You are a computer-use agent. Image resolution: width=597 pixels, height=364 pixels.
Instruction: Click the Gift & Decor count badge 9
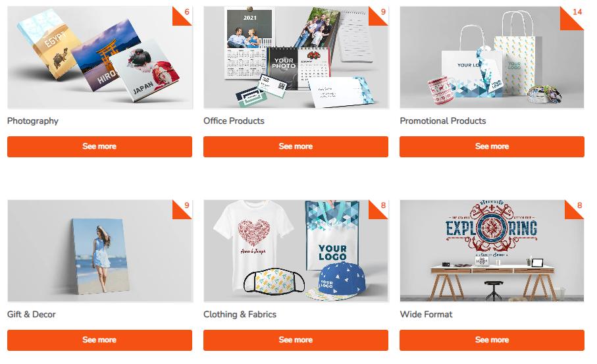tap(185, 207)
